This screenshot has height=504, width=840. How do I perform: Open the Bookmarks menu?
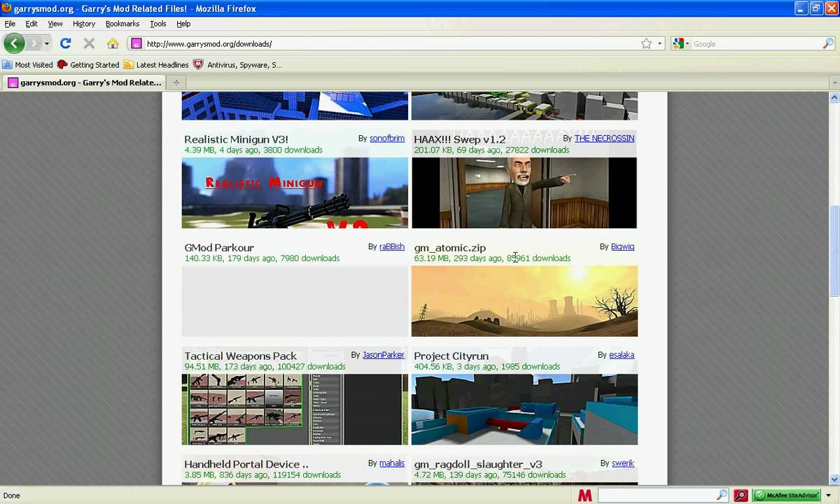[x=122, y=24]
